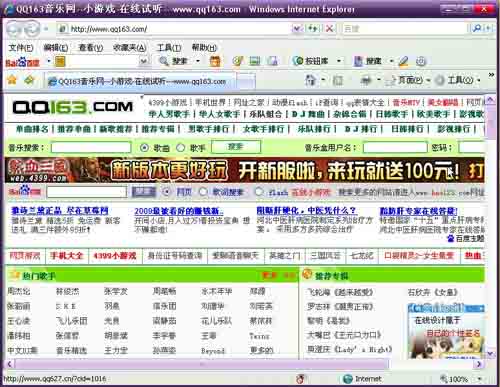500x387 pixels.
Task: Open the 按钮库 button library
Action: 311,61
